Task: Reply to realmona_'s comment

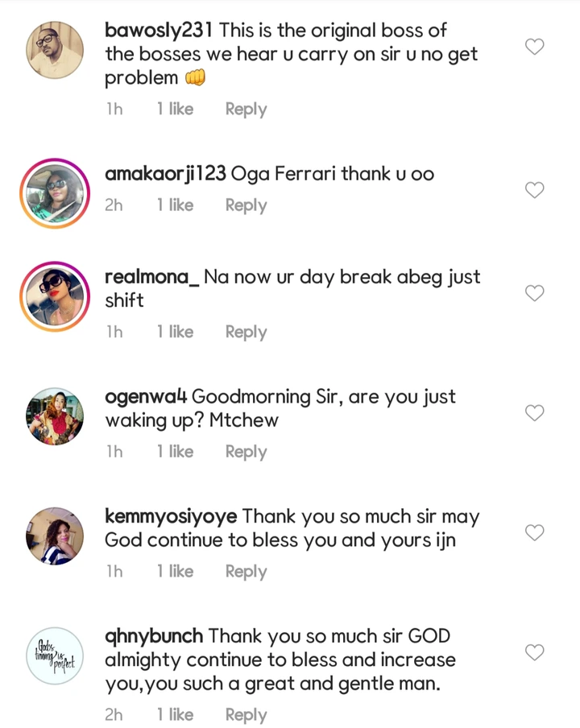Action: [246, 332]
